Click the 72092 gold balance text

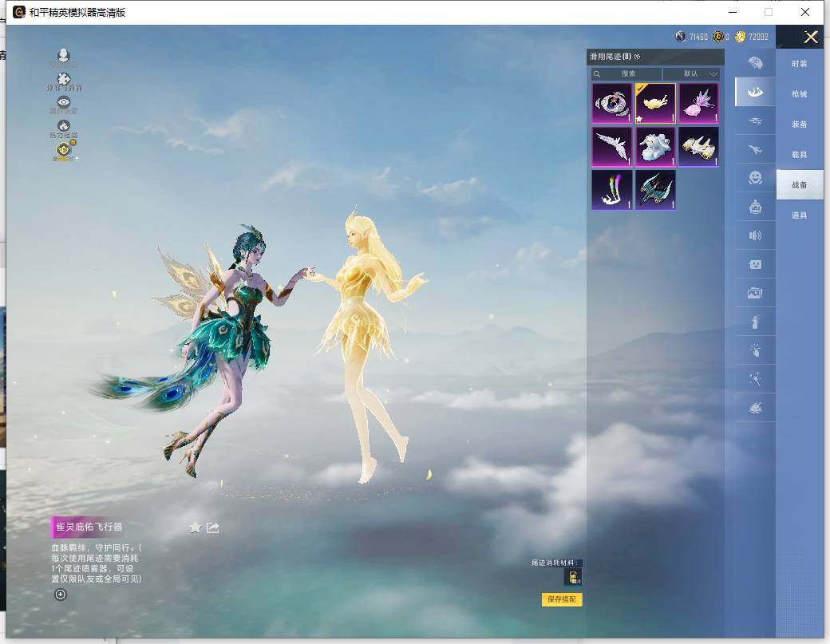[758, 37]
